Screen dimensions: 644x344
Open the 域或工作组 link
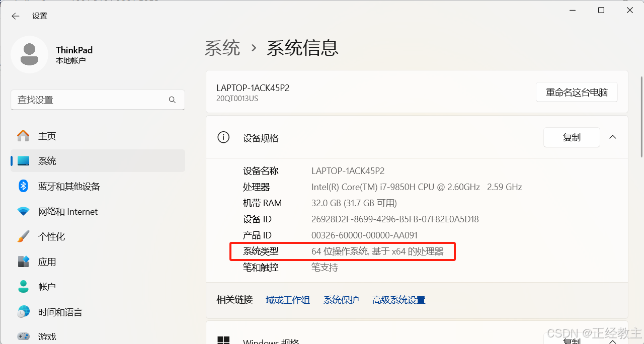tap(288, 300)
